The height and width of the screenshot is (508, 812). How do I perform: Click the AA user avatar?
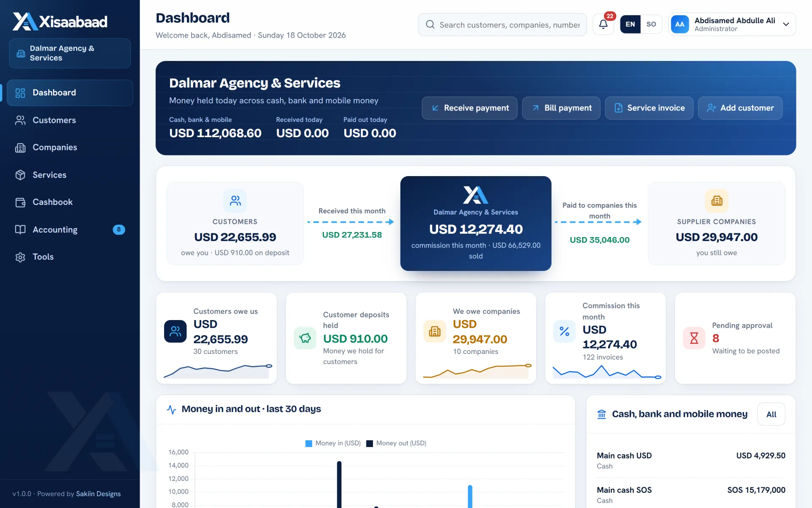point(680,24)
